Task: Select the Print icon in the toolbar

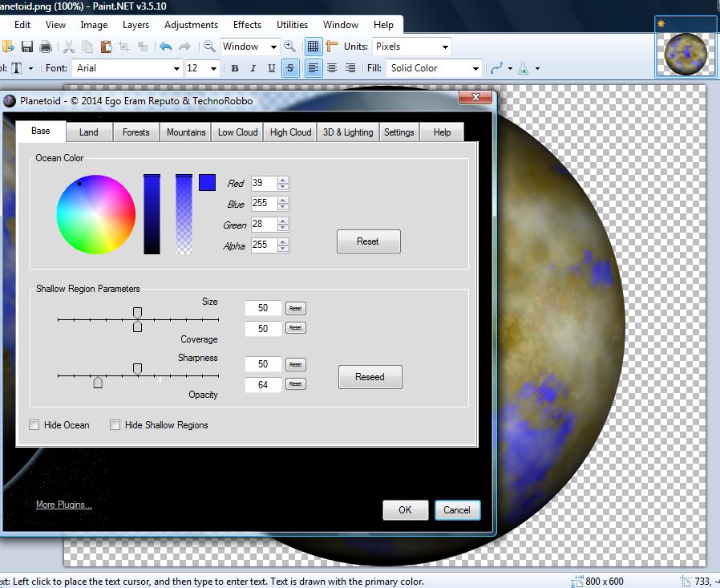Action: click(46, 47)
